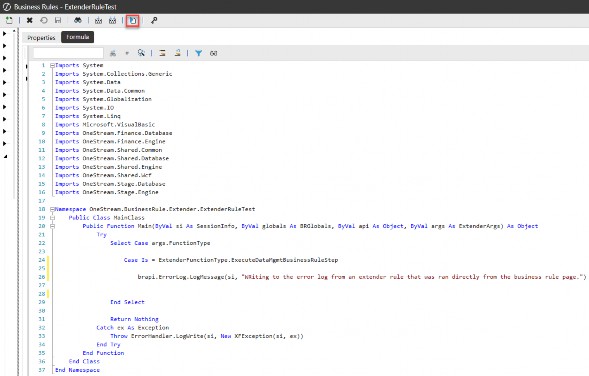This screenshot has width=589, height=376.
Task: Click 'Imports System.Data.Common' line
Action: tap(100, 91)
